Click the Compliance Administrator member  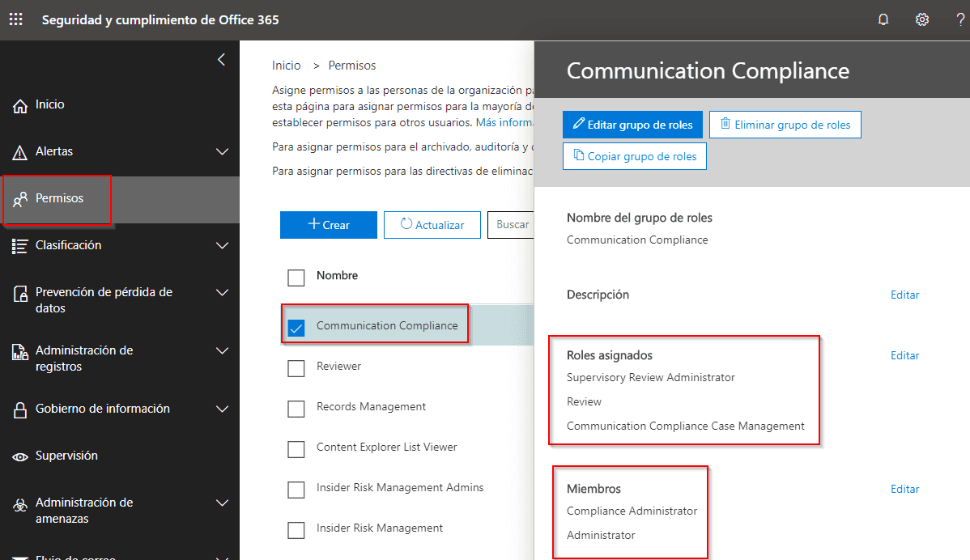[632, 511]
